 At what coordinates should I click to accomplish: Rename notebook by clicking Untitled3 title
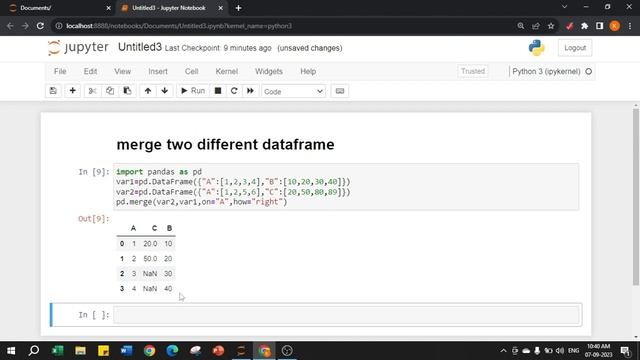pyautogui.click(x=140, y=47)
